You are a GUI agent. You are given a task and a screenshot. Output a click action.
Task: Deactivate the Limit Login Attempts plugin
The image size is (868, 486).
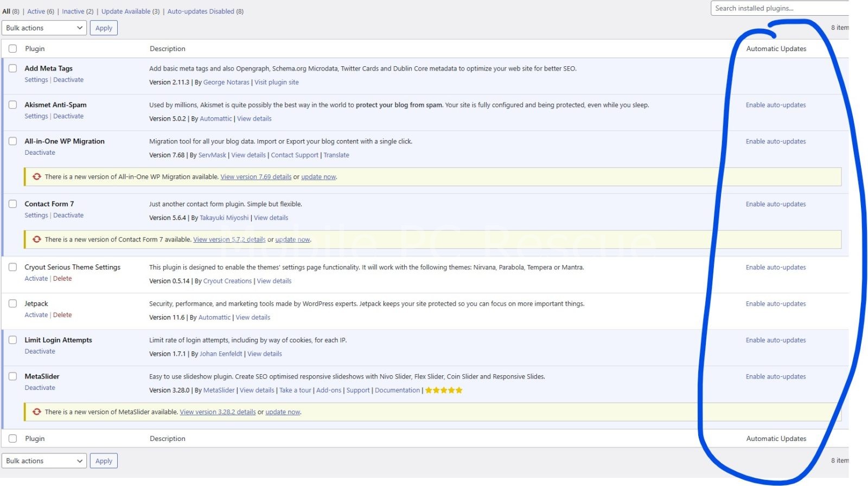coord(40,351)
